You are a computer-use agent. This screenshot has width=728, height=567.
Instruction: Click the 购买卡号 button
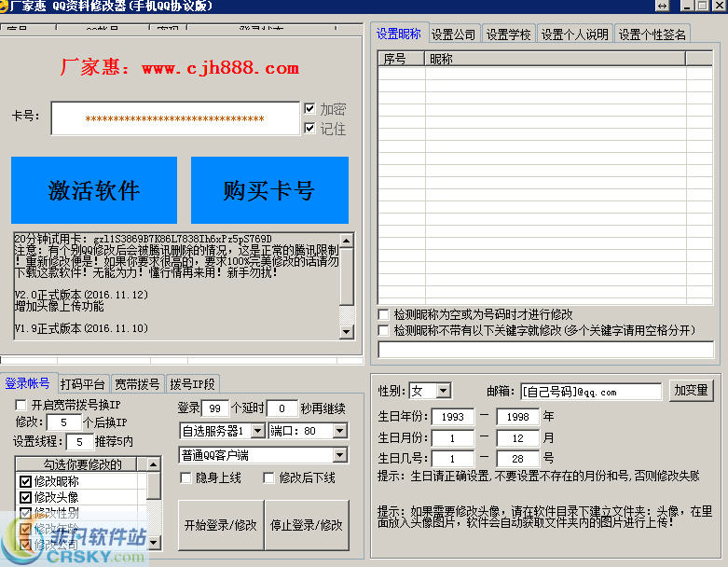coord(269,190)
